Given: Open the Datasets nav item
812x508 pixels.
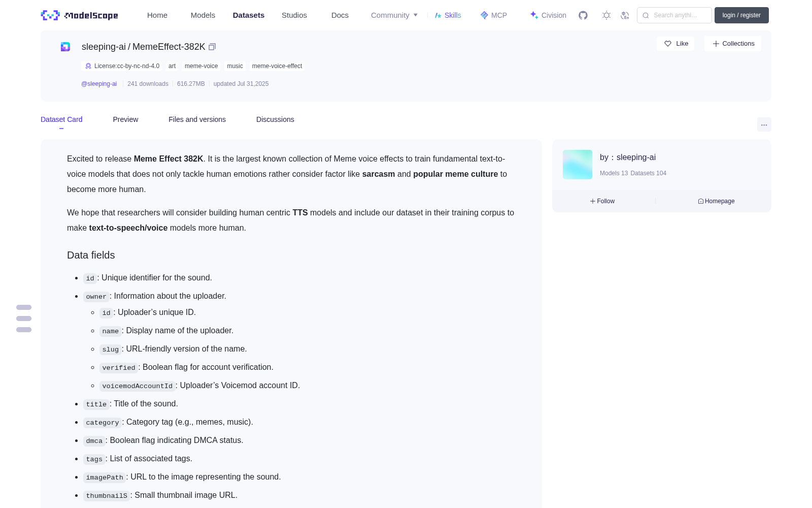Looking at the screenshot, I should (249, 15).
